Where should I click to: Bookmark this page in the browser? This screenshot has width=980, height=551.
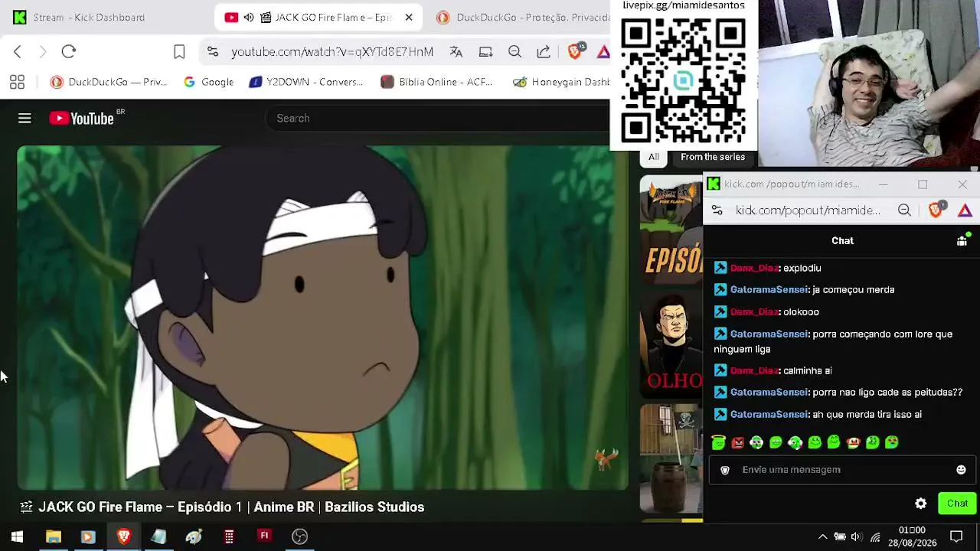click(179, 51)
